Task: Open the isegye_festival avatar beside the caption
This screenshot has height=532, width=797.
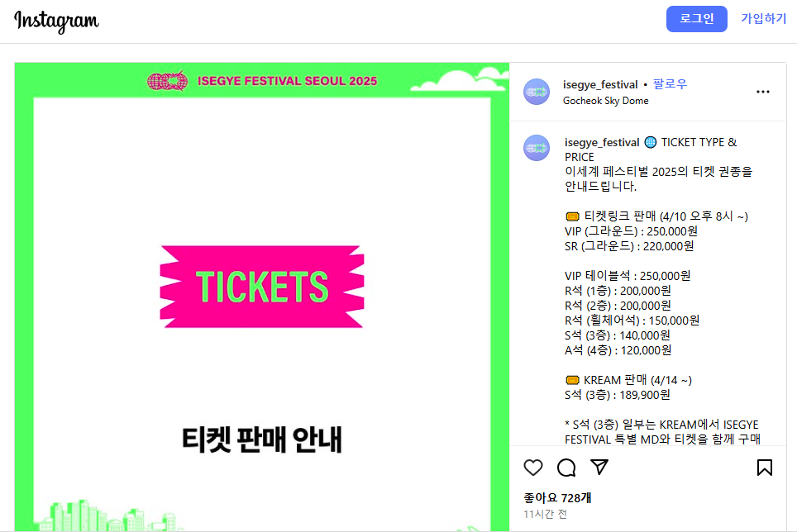Action: click(x=537, y=148)
